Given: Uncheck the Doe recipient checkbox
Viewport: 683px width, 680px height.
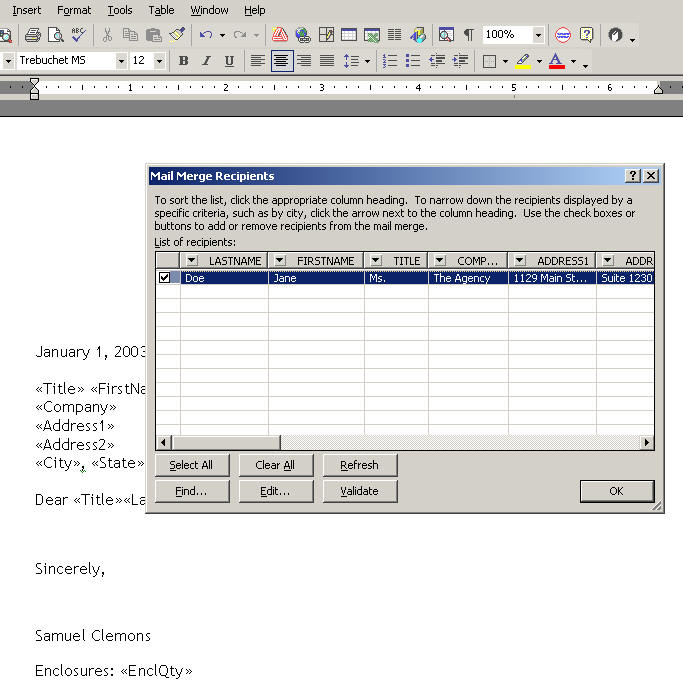Looking at the screenshot, I should tap(164, 278).
